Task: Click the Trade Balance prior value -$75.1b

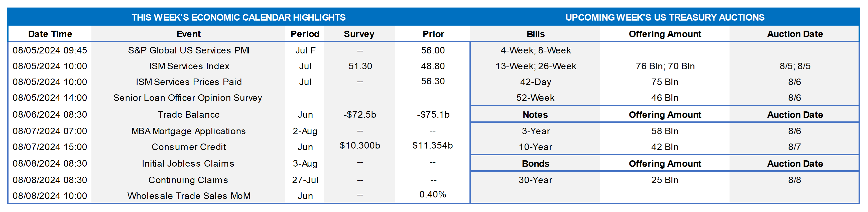Action: (433, 115)
